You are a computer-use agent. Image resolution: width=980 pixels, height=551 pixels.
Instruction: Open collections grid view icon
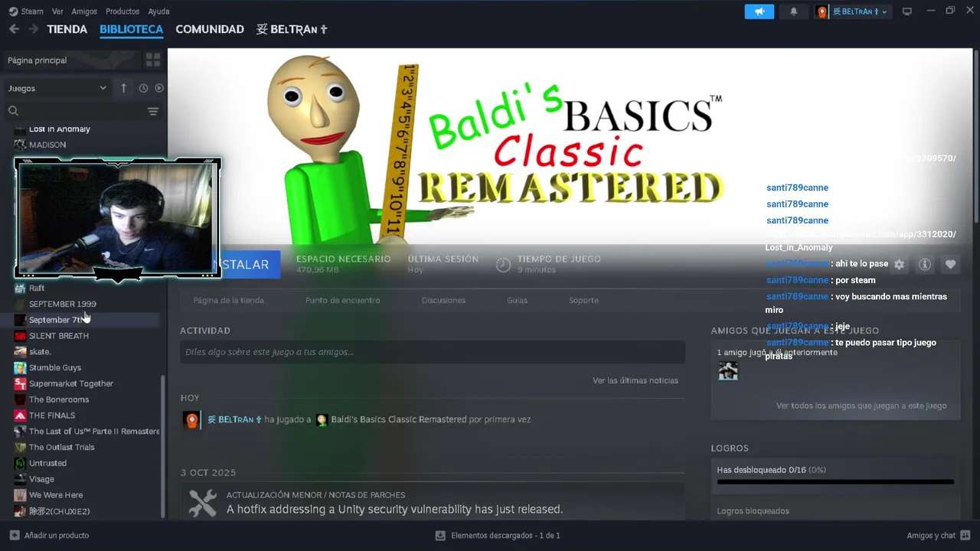(x=153, y=60)
